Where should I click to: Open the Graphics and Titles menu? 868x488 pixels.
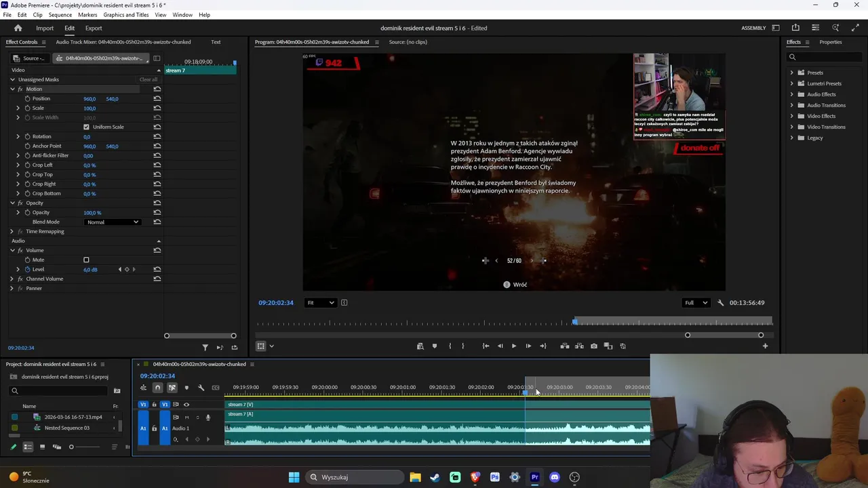126,15
